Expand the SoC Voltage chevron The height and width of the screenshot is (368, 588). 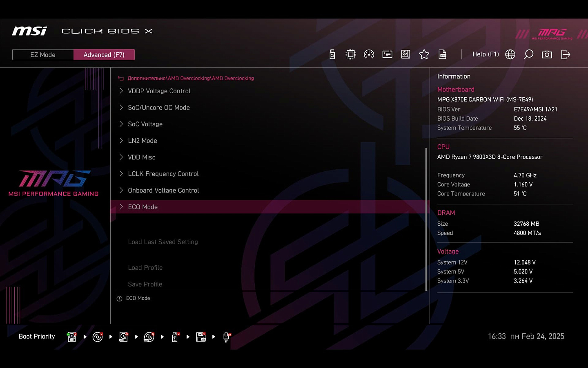click(121, 124)
